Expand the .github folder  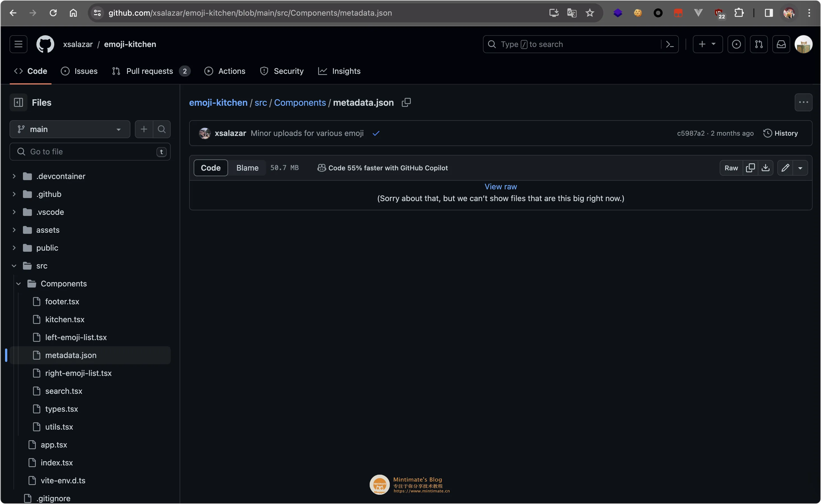[14, 194]
